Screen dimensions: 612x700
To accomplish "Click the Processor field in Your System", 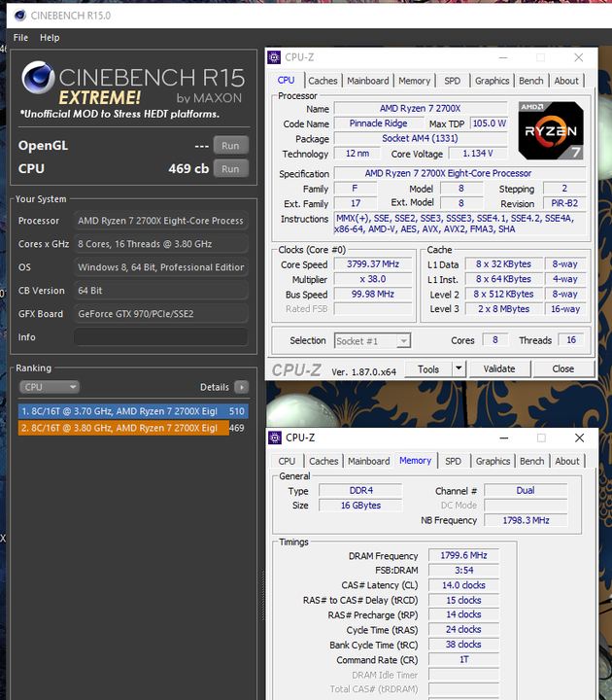I will [160, 221].
